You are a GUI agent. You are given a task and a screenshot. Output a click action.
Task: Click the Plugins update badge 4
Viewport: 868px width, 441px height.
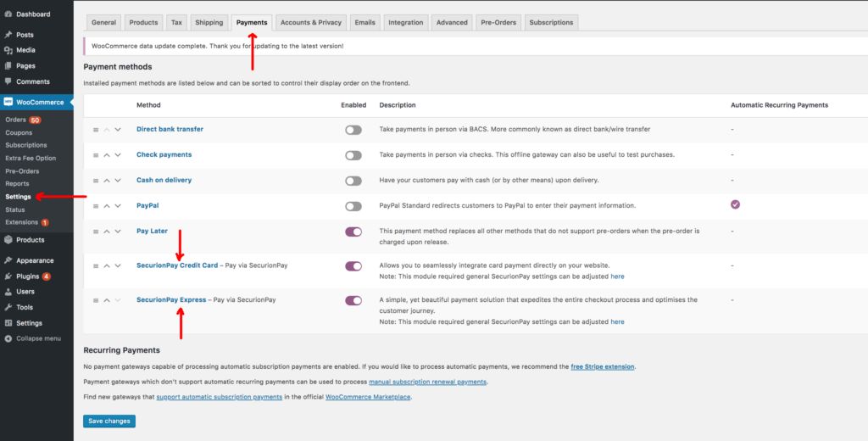(47, 276)
